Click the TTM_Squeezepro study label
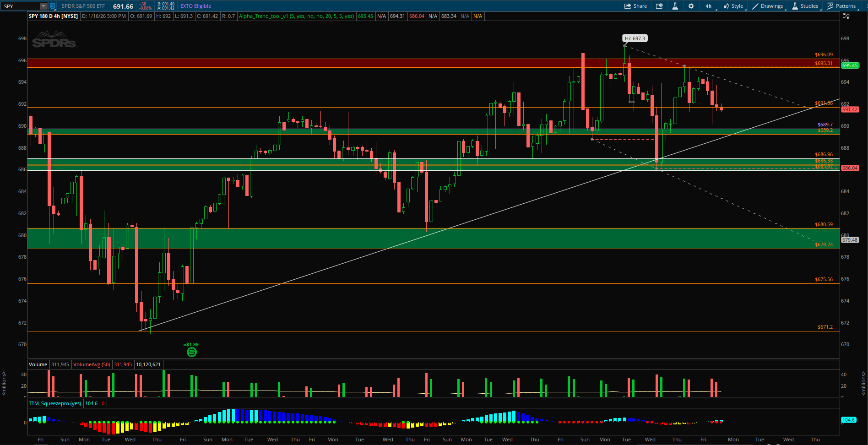 coord(55,403)
